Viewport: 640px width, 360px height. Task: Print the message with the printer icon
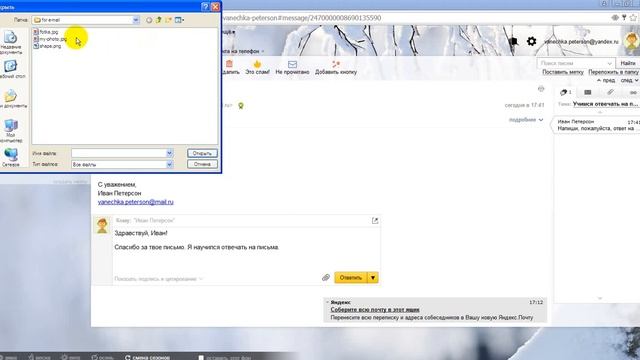tap(541, 89)
